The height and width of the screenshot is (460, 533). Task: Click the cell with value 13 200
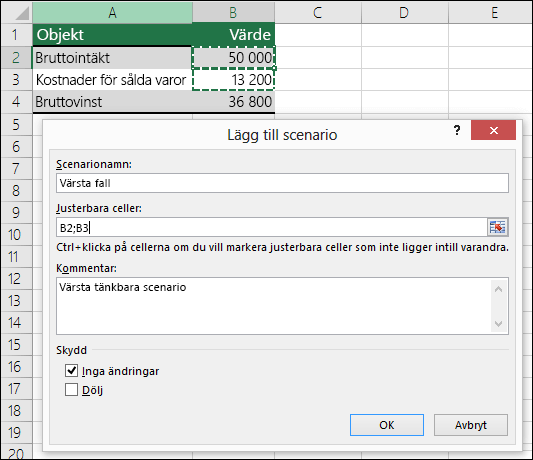pos(234,80)
